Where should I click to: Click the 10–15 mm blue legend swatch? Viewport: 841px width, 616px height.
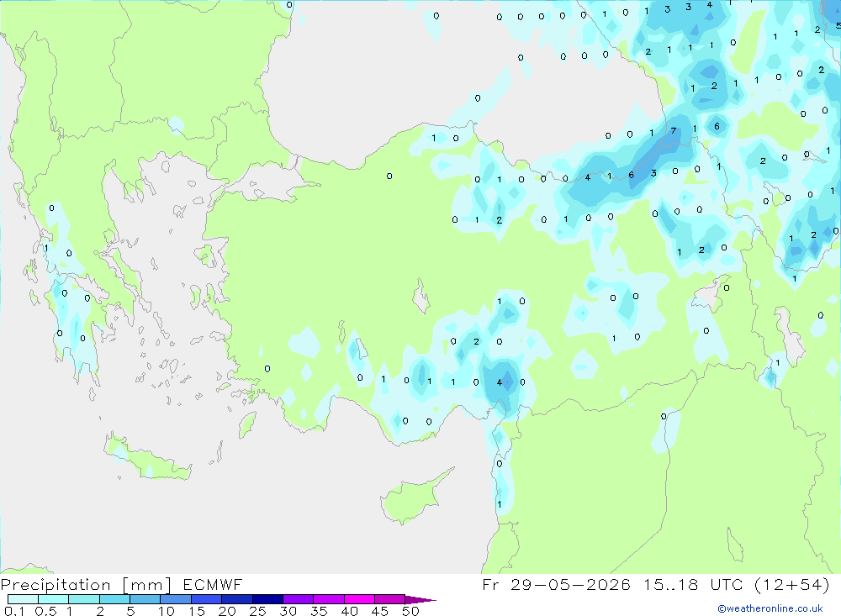tap(176, 599)
